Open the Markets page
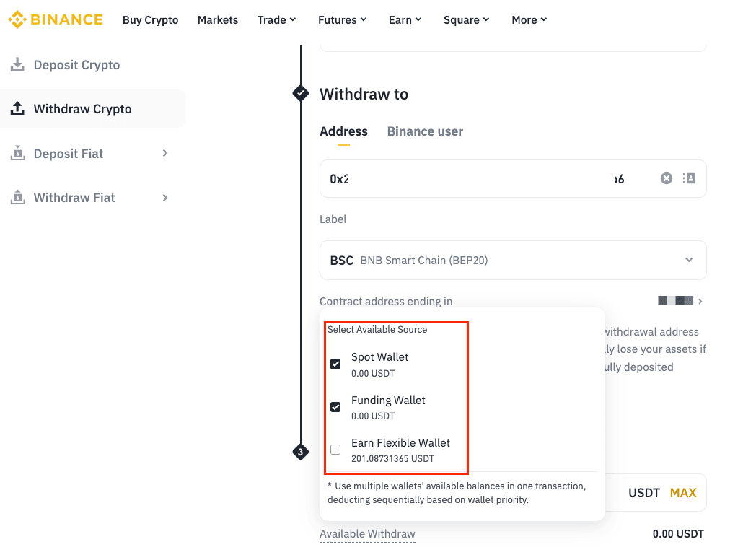The height and width of the screenshot is (547, 756). pos(217,19)
